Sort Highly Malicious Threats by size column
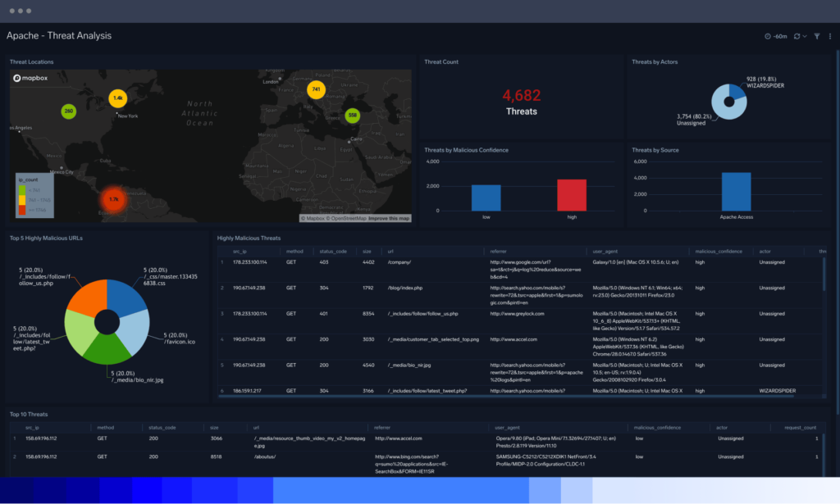This screenshot has height=504, width=840. click(367, 252)
